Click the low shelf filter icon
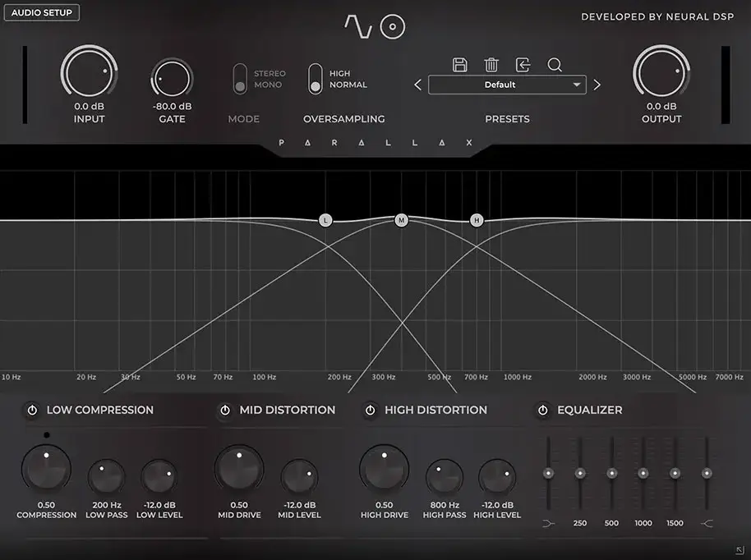 [x=548, y=524]
